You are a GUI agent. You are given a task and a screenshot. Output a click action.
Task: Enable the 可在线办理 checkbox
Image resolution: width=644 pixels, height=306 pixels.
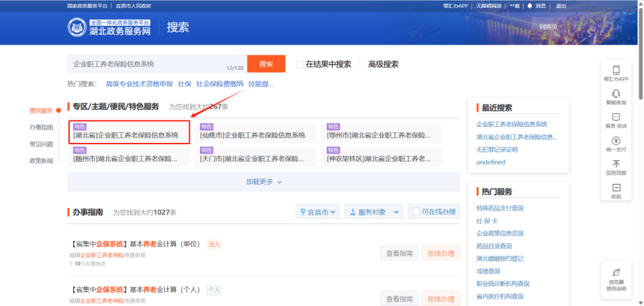tap(416, 211)
